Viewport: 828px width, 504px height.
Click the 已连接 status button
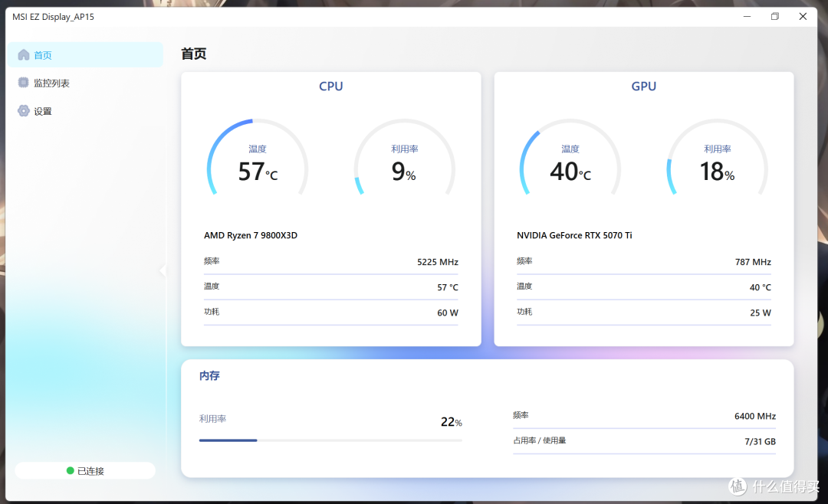click(85, 471)
